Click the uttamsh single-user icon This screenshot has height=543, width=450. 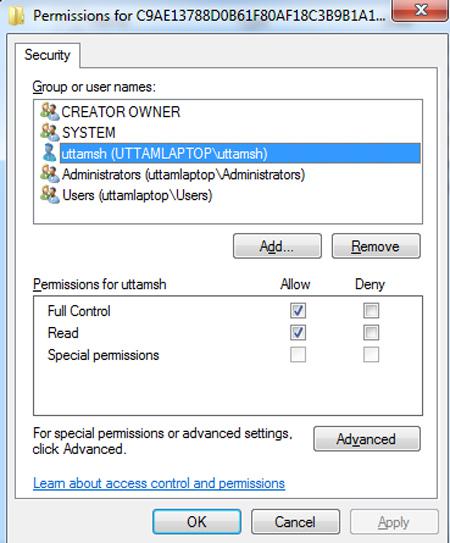click(x=50, y=153)
